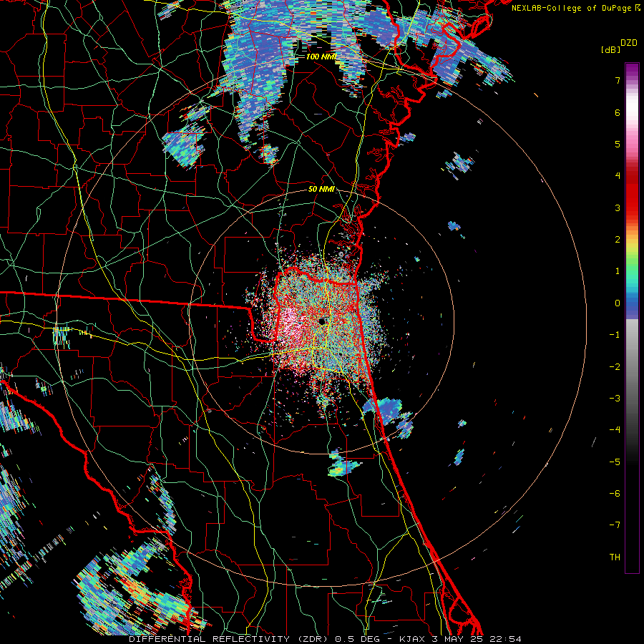644x644 pixels.
Task: Click the 2 value on the color scale
Action: click(618, 240)
